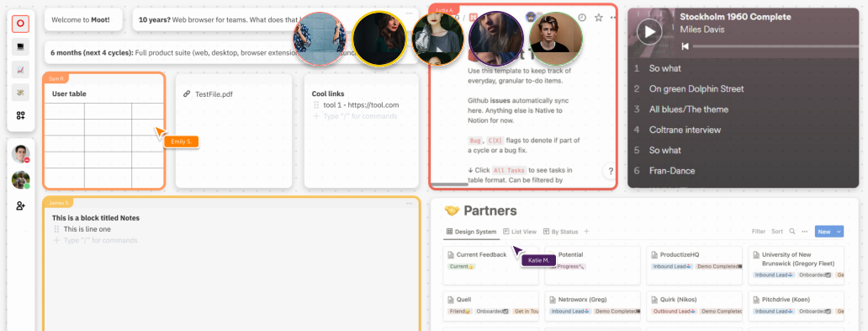Screen dimensions: 868x331
Task: Open the chart workspace icon in sidebar
Action: (x=20, y=69)
